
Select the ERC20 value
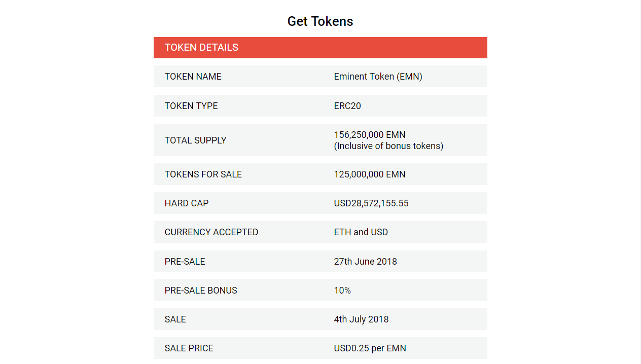pos(347,106)
